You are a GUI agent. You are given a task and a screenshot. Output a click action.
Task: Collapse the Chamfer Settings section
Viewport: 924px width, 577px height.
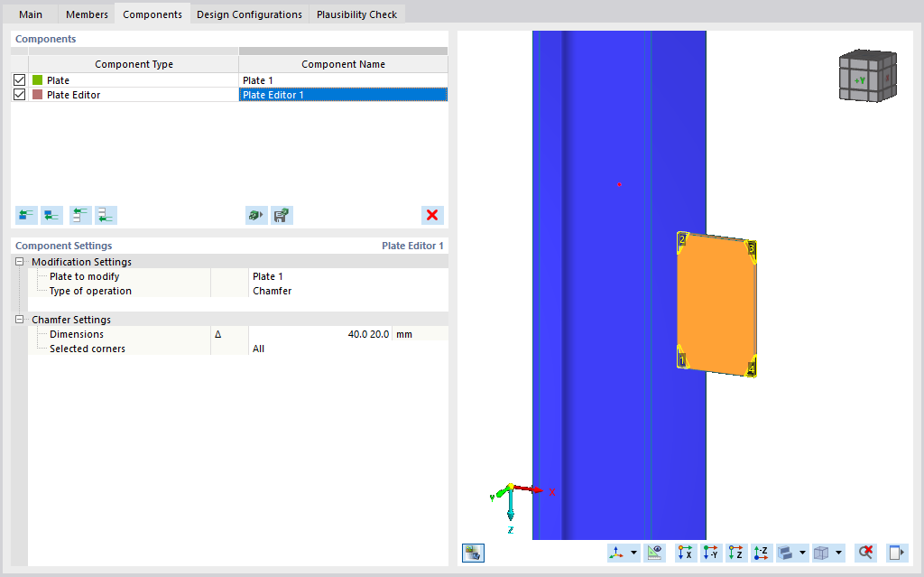pyautogui.click(x=19, y=319)
